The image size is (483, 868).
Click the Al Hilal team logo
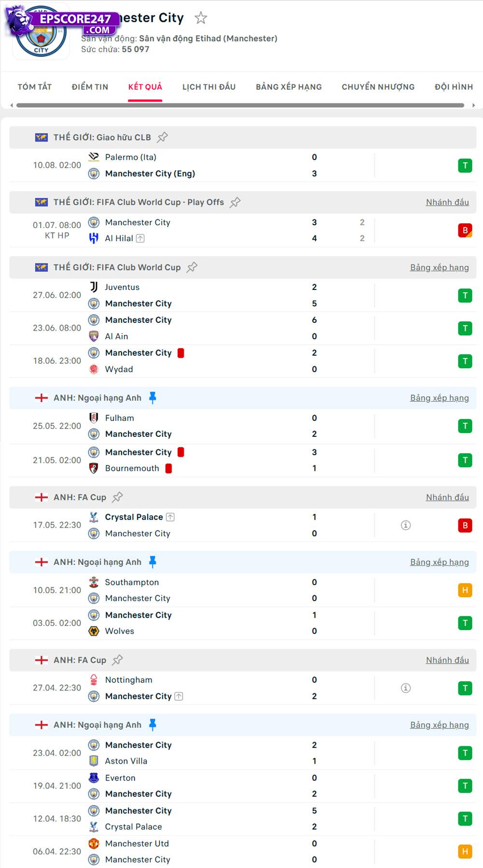click(93, 238)
